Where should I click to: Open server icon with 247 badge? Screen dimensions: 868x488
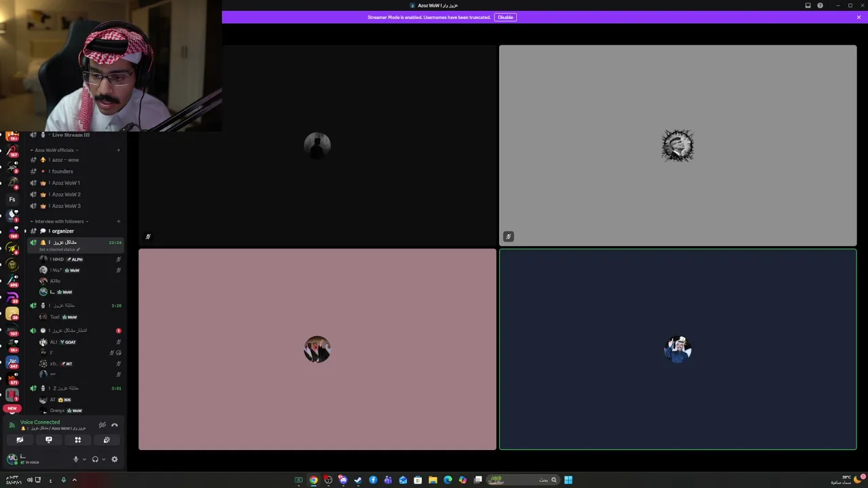click(12, 363)
